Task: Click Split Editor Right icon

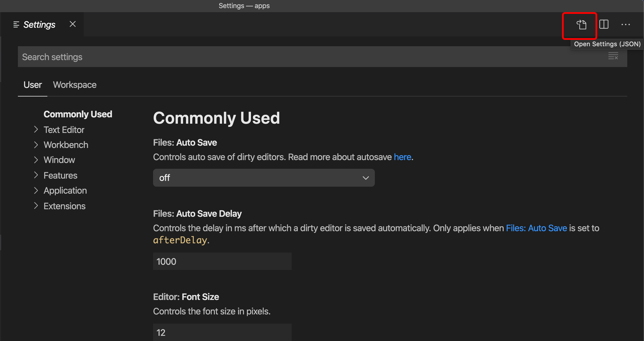Action: coord(604,24)
